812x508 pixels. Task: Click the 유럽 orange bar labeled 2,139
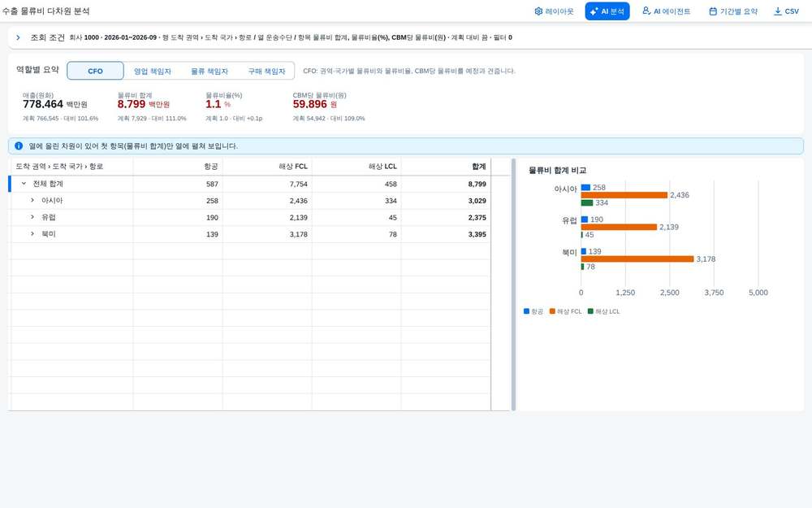point(619,227)
